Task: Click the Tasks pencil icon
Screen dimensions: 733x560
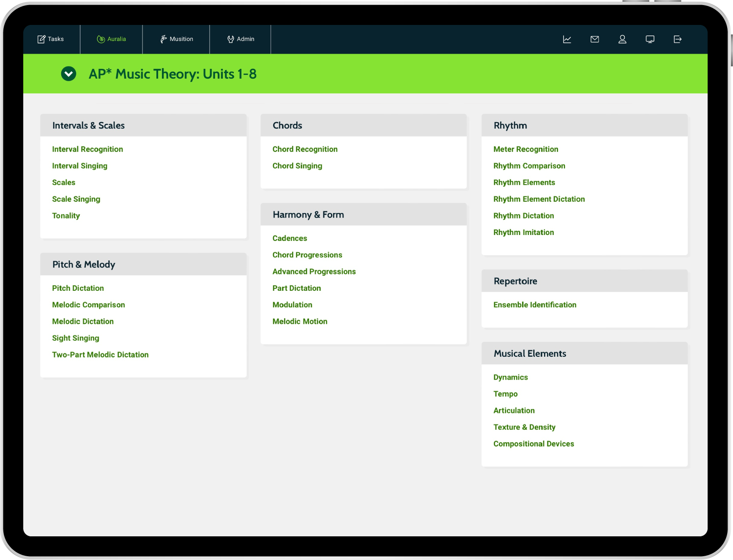Action: click(x=41, y=39)
